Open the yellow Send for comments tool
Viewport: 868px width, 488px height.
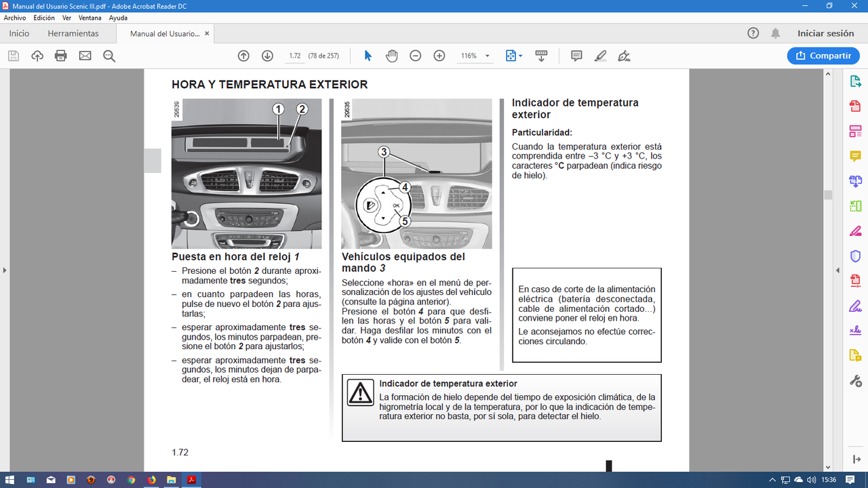(x=855, y=356)
